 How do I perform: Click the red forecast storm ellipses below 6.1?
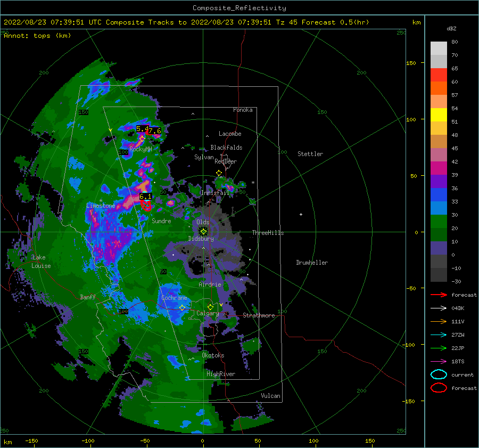point(147,205)
